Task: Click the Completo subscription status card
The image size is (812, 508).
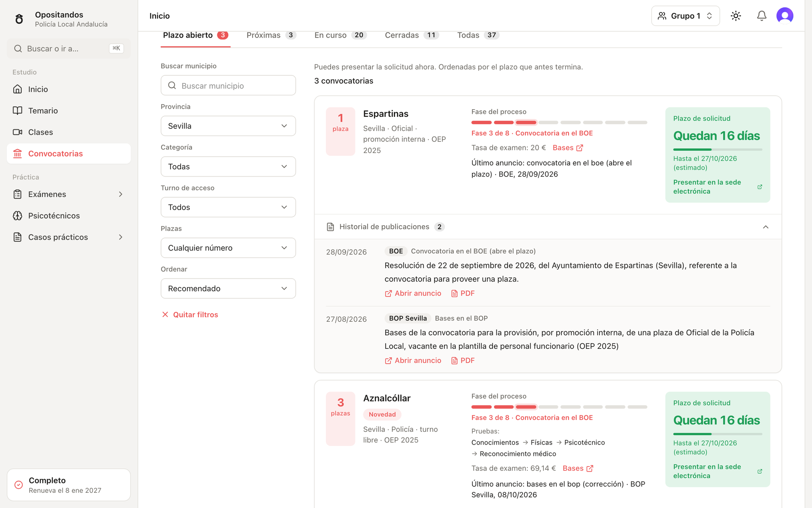Action: 69,485
